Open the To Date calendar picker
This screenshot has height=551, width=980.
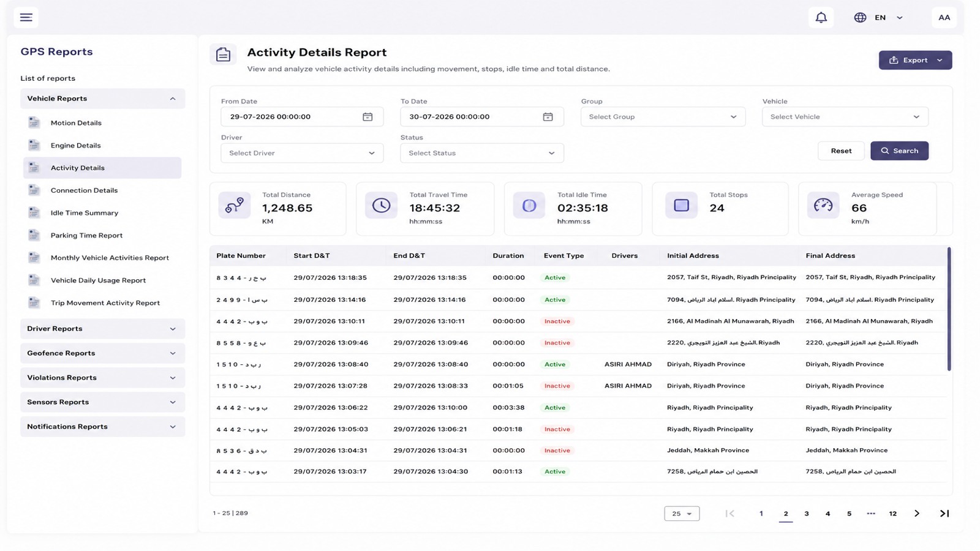click(x=548, y=117)
